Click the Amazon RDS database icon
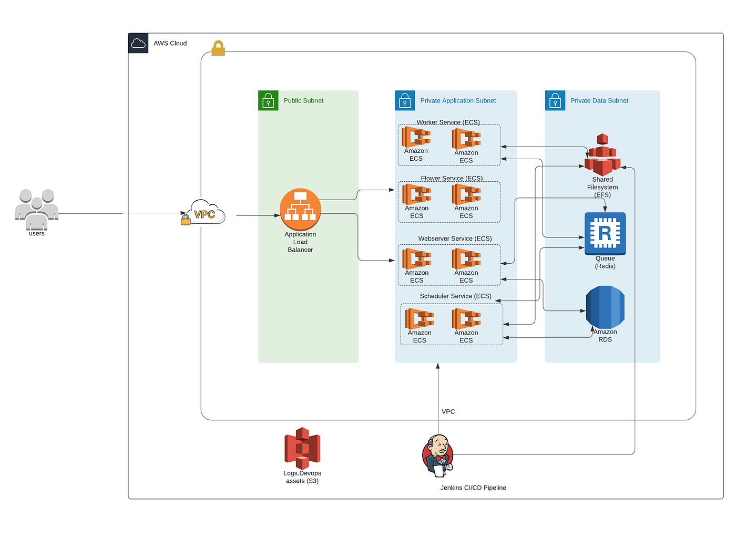This screenshot has height=560, width=736. pyautogui.click(x=605, y=307)
